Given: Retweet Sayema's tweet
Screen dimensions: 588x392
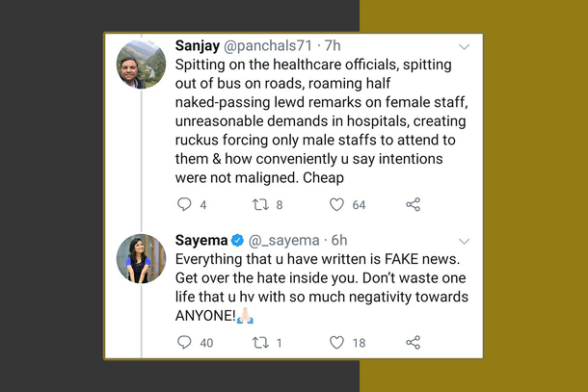Looking at the screenshot, I should pyautogui.click(x=259, y=342).
